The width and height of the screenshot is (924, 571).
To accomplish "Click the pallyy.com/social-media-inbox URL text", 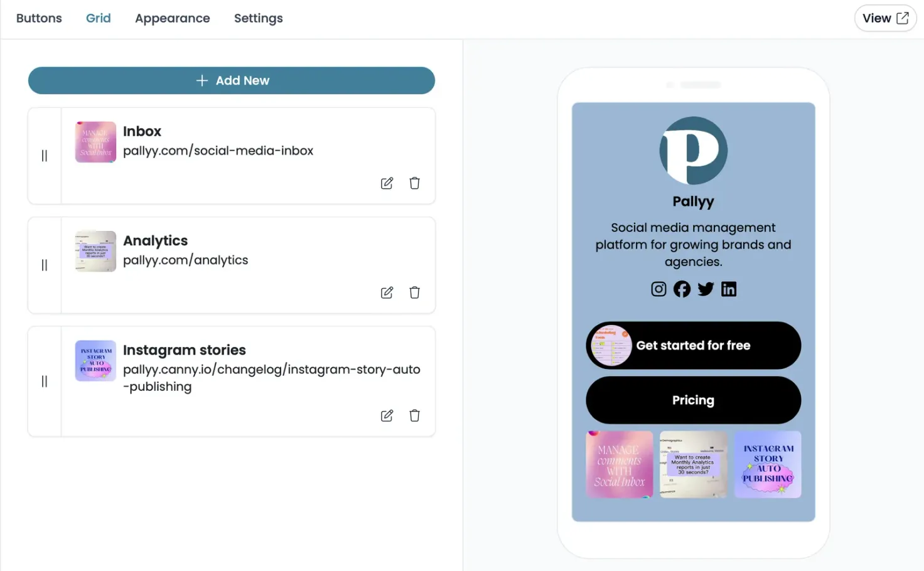I will point(218,151).
